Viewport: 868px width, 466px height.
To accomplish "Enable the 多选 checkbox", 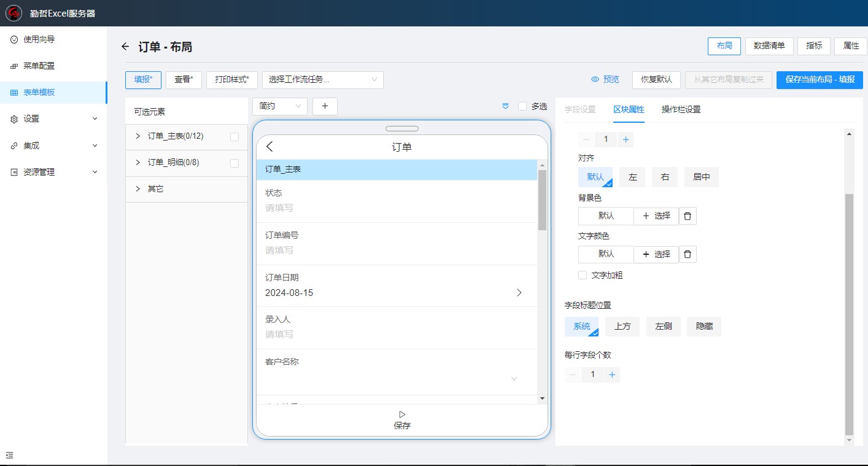I will tap(522, 106).
